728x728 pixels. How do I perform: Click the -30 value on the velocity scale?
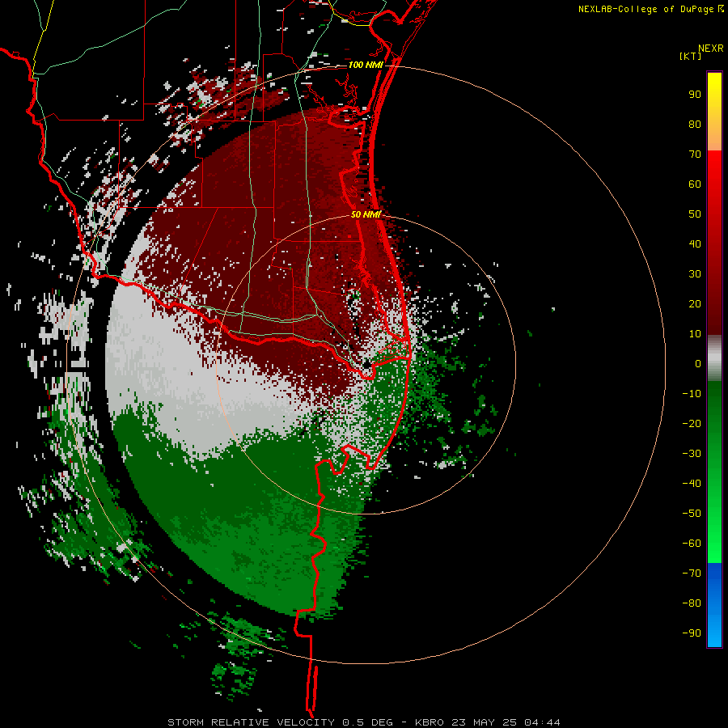pyautogui.click(x=692, y=454)
